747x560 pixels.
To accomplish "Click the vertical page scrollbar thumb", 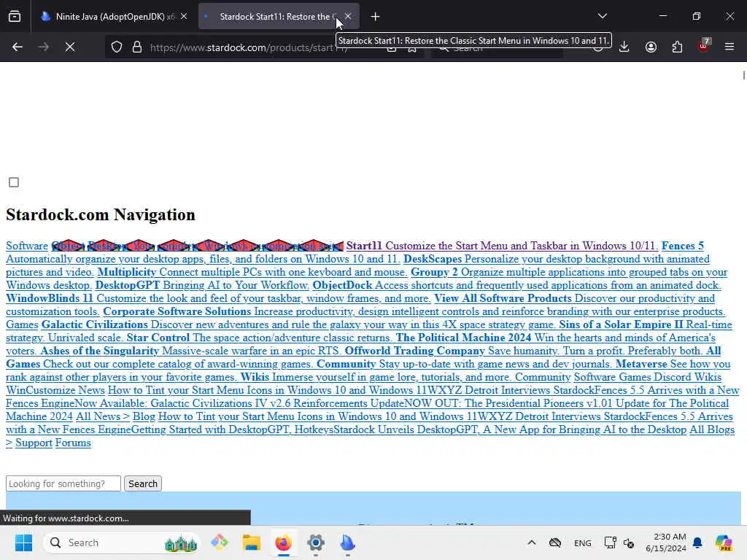I will pos(743,75).
